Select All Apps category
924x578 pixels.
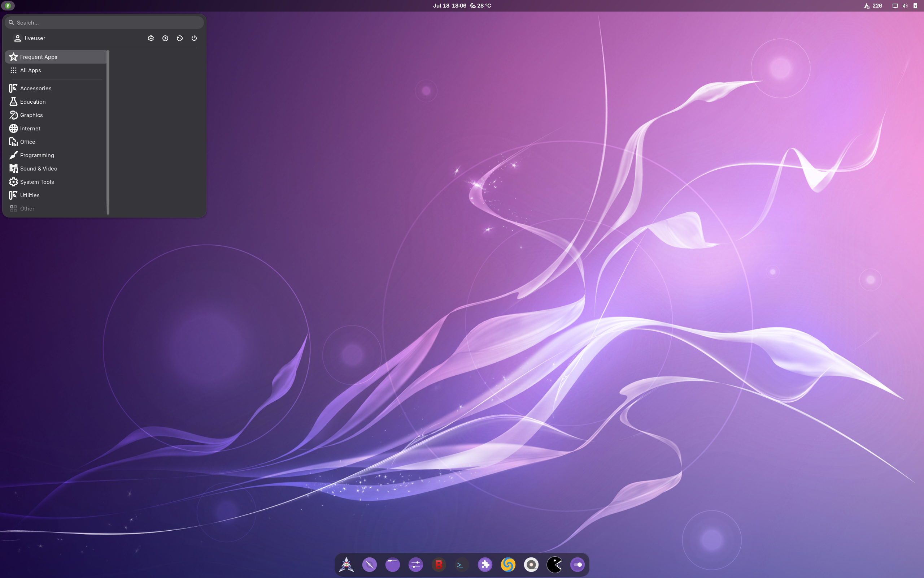56,70
